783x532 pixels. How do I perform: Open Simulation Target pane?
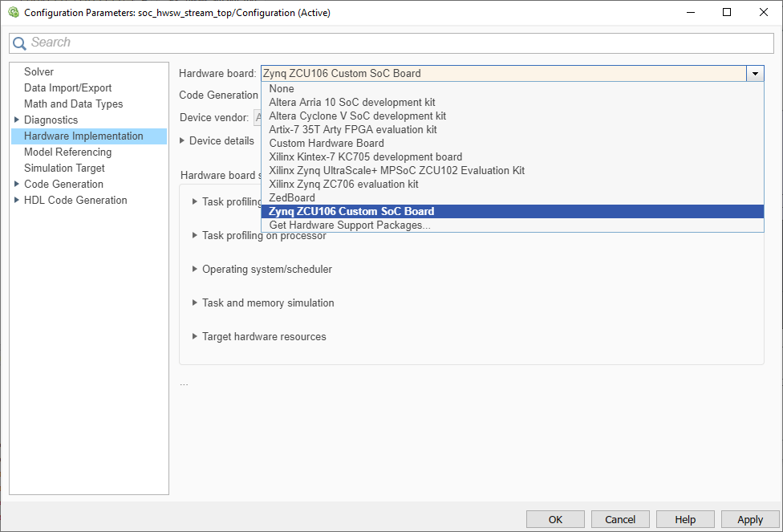pos(64,168)
